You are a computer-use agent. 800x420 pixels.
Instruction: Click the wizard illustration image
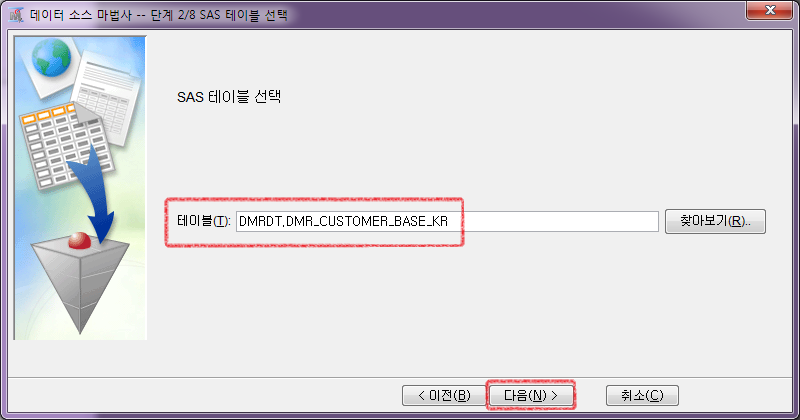pos(80,188)
